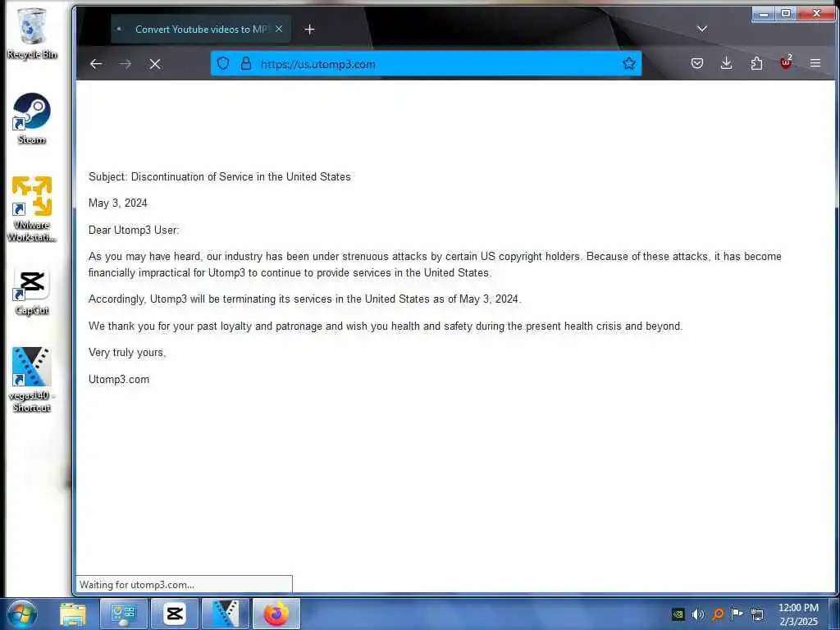The width and height of the screenshot is (840, 630).
Task: Click the forward navigation arrow
Action: point(126,64)
